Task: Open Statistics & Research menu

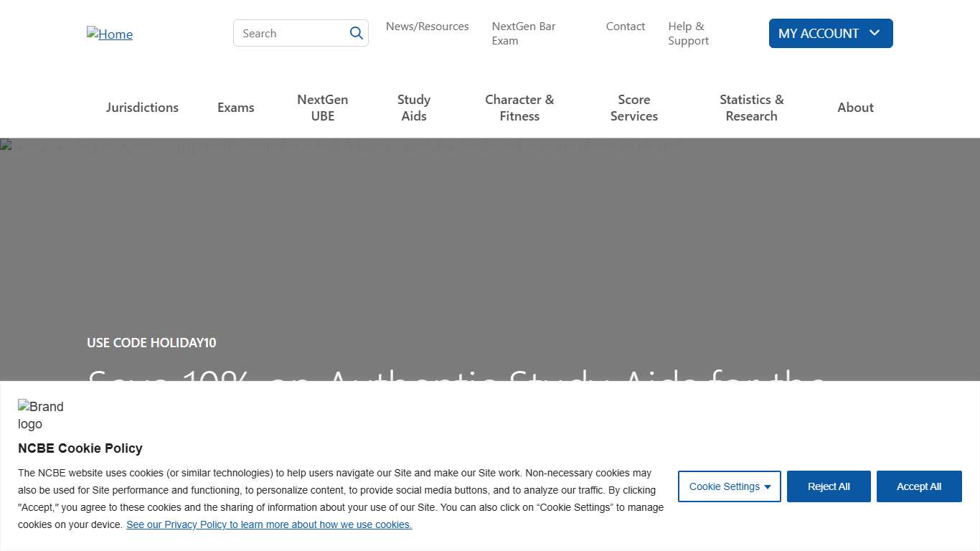Action: pyautogui.click(x=751, y=108)
